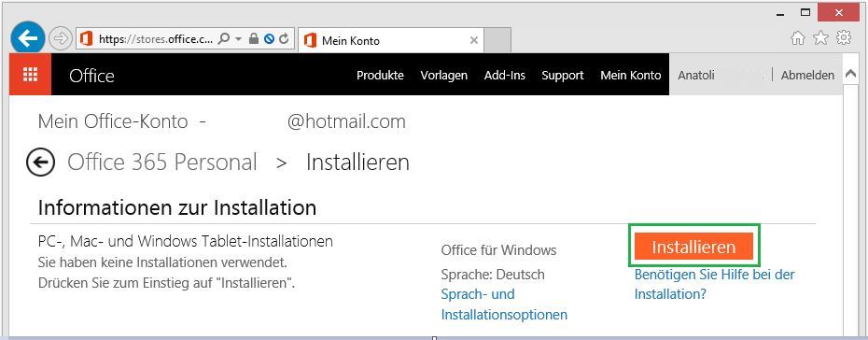Open Mein Konto in navigation bar

point(631,76)
